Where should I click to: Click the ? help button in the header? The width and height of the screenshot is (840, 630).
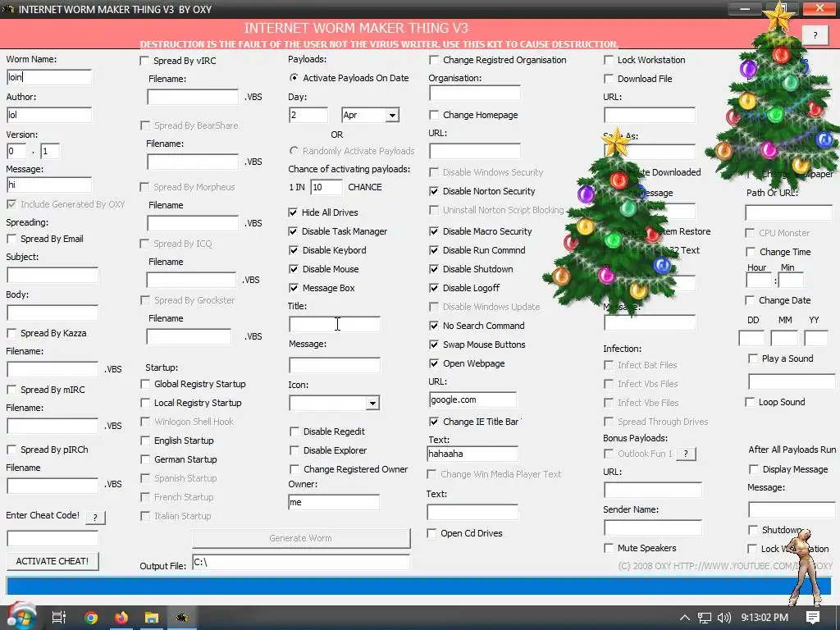(x=815, y=35)
